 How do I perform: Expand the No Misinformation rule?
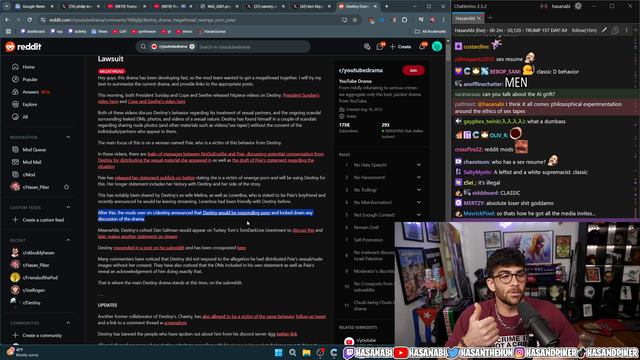coord(418,202)
